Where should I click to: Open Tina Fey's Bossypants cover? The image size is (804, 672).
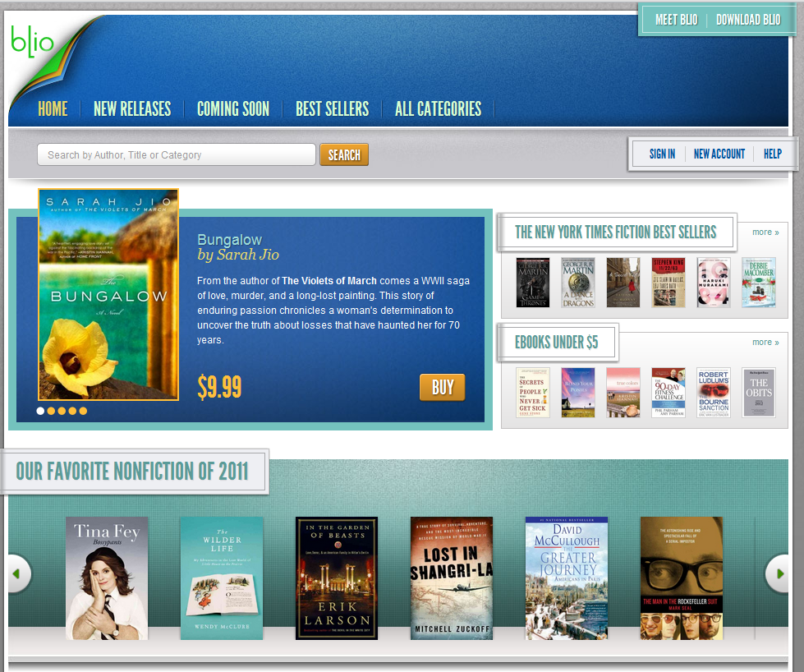107,578
